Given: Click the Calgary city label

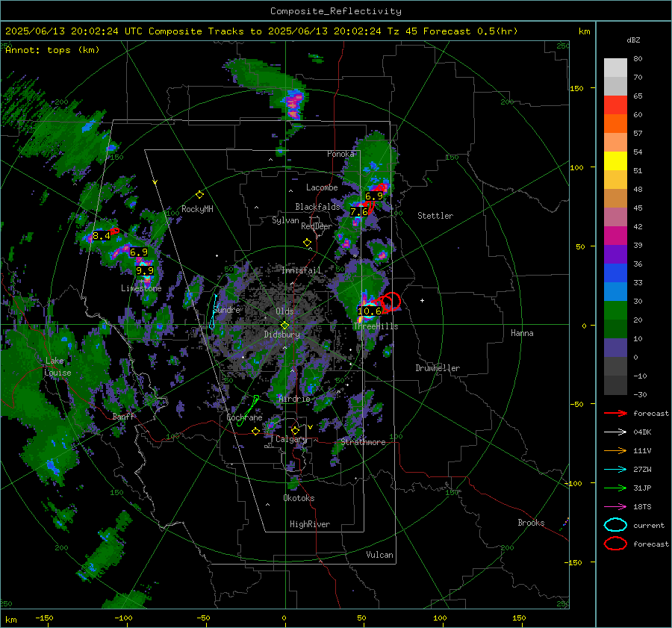Looking at the screenshot, I should click(x=291, y=439).
